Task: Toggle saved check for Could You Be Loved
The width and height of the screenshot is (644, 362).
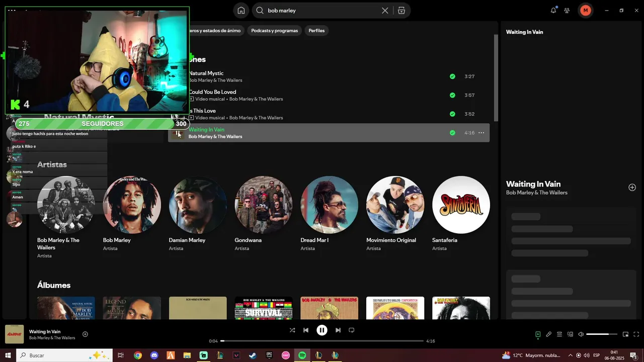Action: coord(452,95)
